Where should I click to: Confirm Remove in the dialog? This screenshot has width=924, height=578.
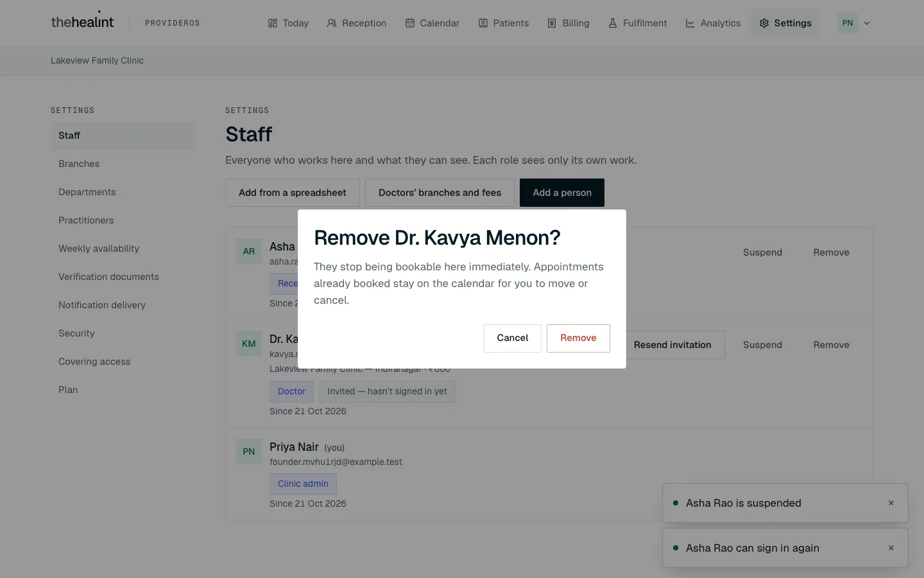[x=578, y=338]
